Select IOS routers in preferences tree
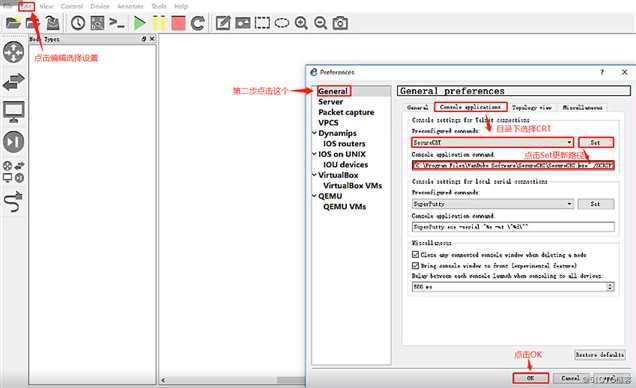The height and width of the screenshot is (388, 636). tap(344, 144)
